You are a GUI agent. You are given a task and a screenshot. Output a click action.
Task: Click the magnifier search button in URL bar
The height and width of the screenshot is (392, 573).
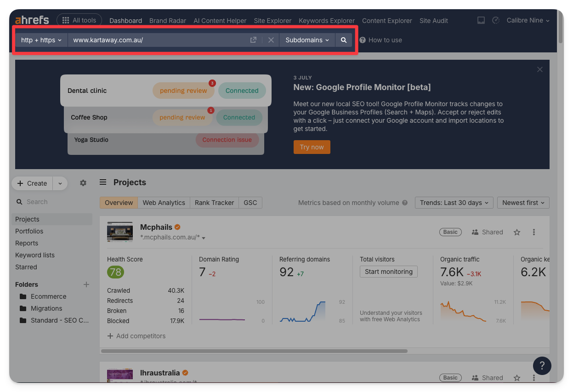click(343, 40)
